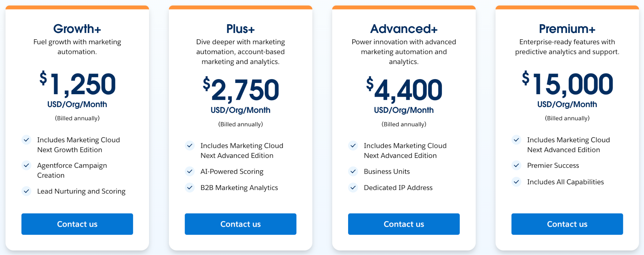
Task: Click Contact us under the Premium+ plan
Action: 567,224
